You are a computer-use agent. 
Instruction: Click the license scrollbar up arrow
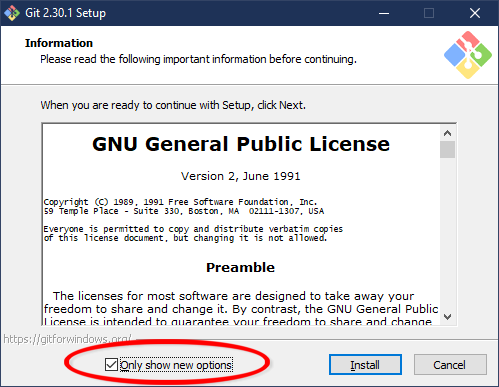click(x=447, y=133)
